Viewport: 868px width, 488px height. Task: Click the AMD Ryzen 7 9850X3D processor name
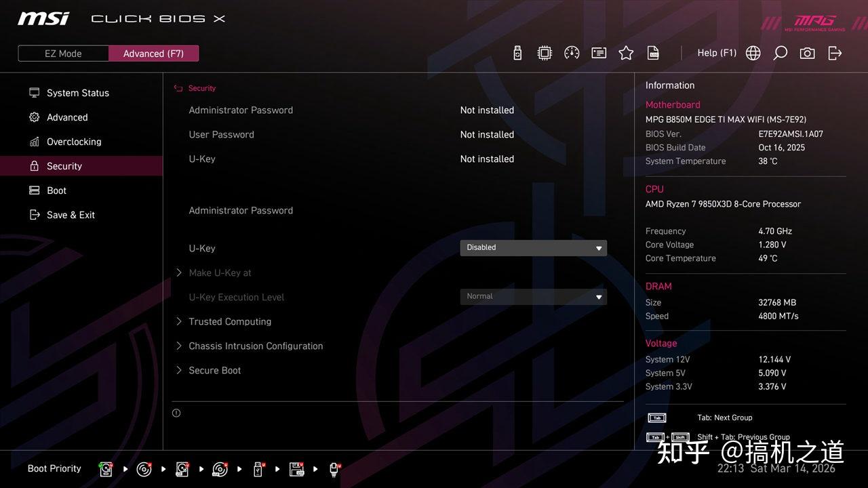click(723, 204)
